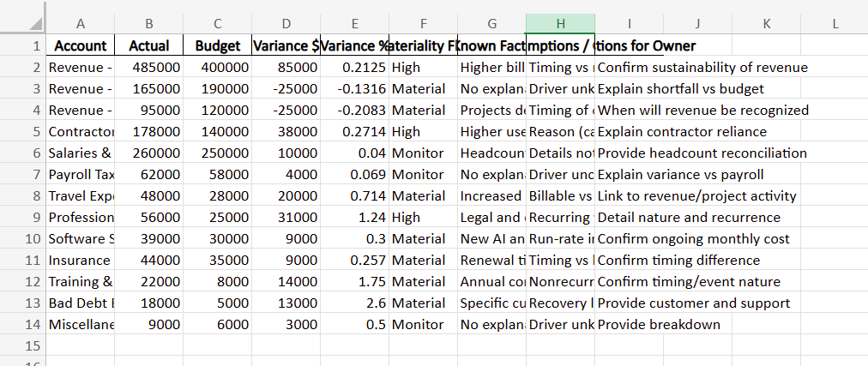Click cell with actual value 178000
Viewport: 868px width, 366px height.
tap(149, 132)
